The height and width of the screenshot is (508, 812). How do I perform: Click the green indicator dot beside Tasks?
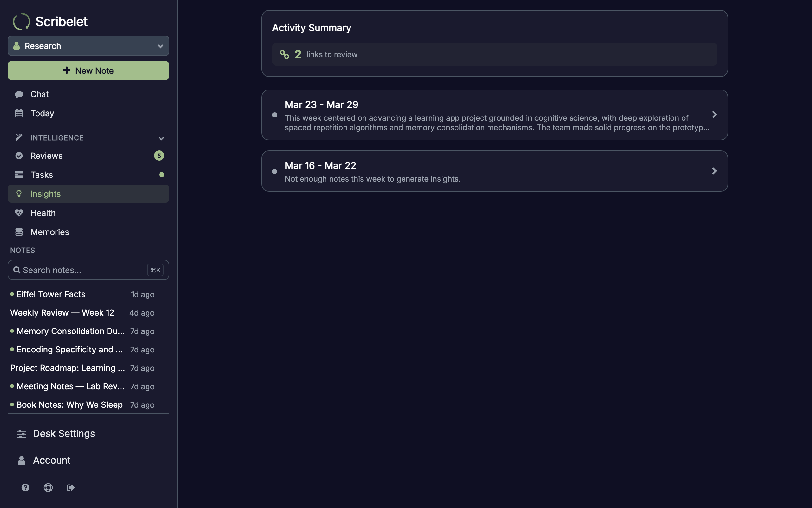(x=162, y=175)
